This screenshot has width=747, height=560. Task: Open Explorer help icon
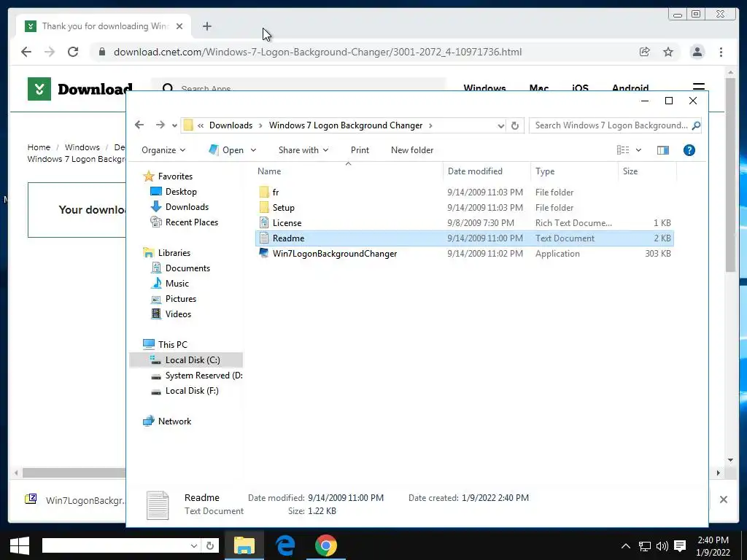pos(689,150)
